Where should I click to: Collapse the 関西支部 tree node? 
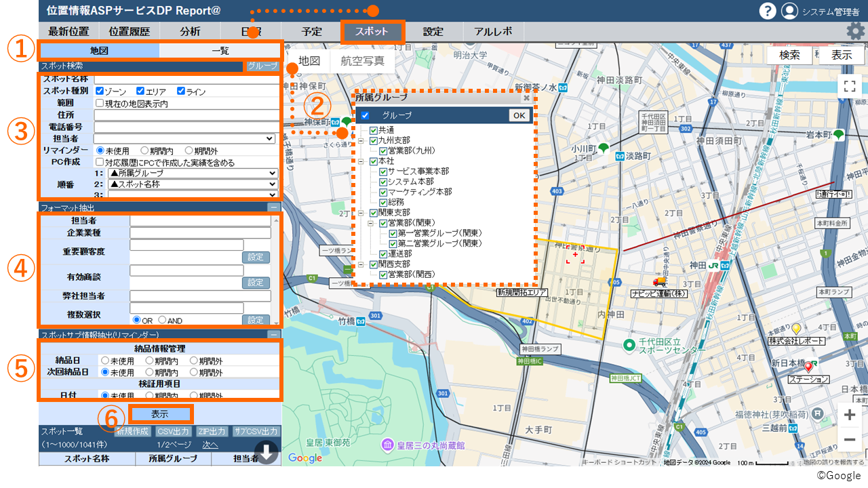click(361, 264)
